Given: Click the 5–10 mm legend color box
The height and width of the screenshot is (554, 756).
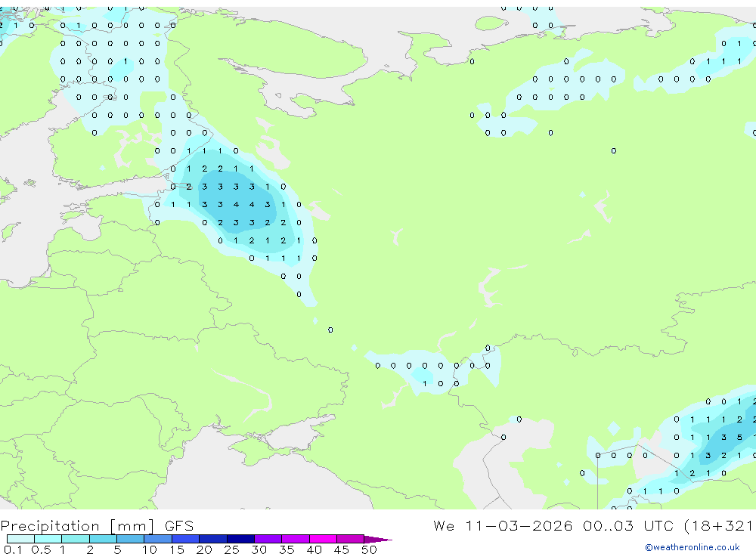Looking at the screenshot, I should [x=131, y=539].
